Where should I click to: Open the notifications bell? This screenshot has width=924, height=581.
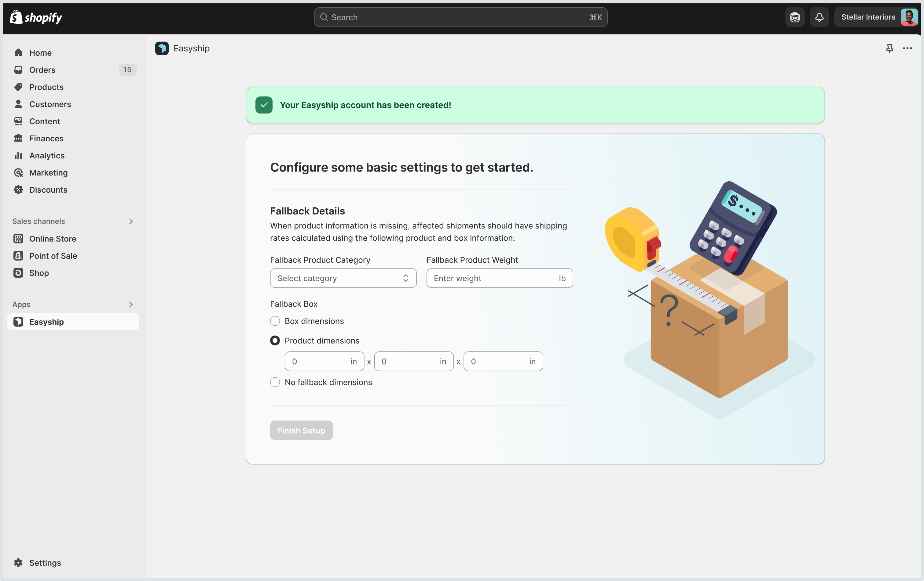tap(819, 17)
